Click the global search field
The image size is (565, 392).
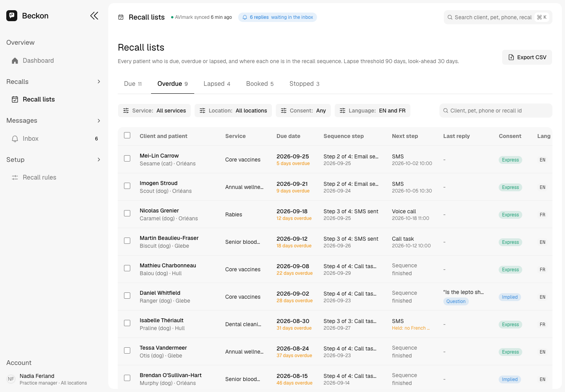[498, 17]
